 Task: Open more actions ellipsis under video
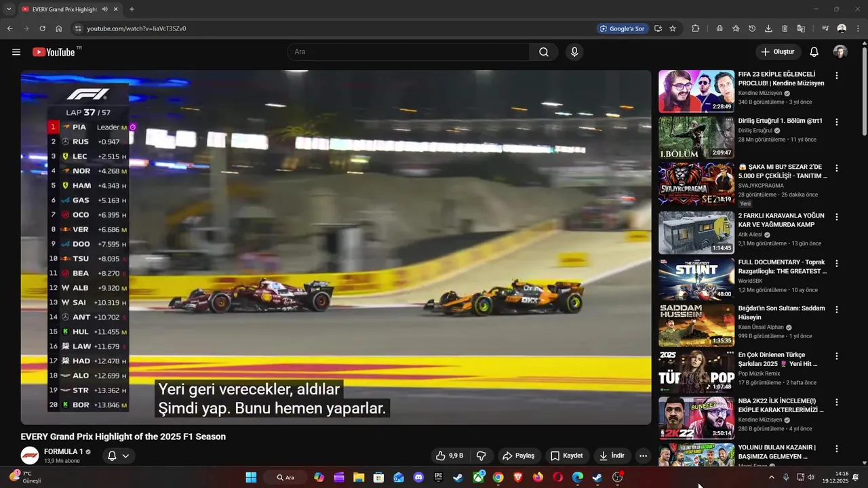(x=643, y=456)
